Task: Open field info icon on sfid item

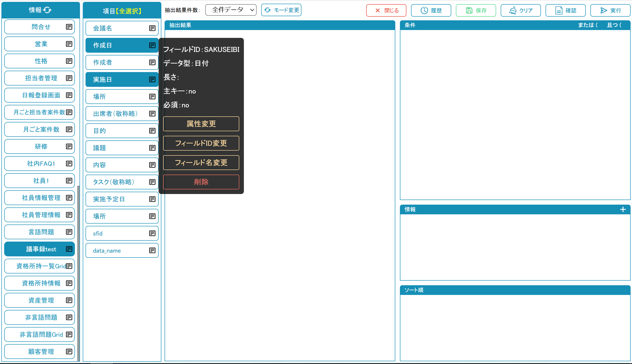Action: [x=152, y=233]
